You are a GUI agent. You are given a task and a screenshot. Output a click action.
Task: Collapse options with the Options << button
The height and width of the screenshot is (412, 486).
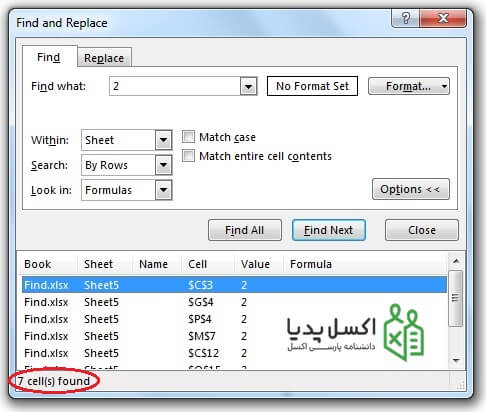411,189
